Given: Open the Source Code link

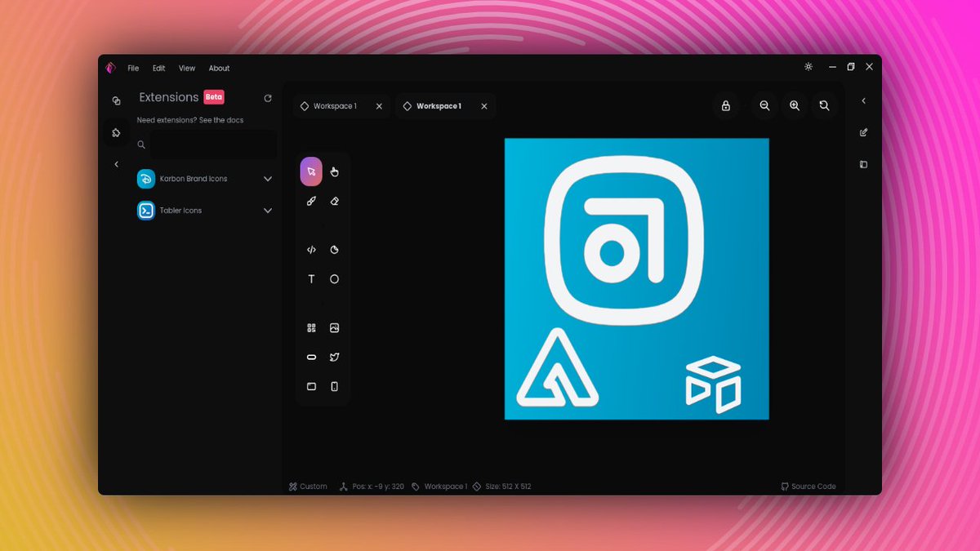Looking at the screenshot, I should click(808, 487).
